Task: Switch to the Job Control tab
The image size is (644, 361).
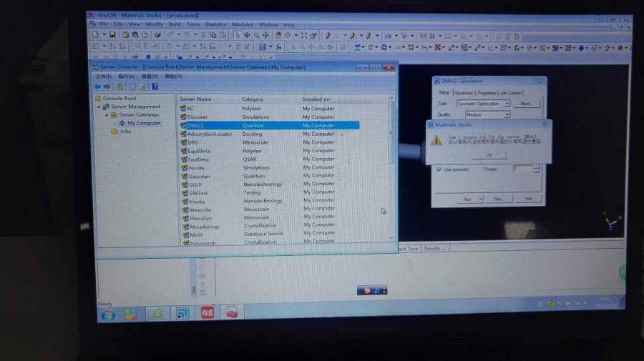Action: click(510, 93)
